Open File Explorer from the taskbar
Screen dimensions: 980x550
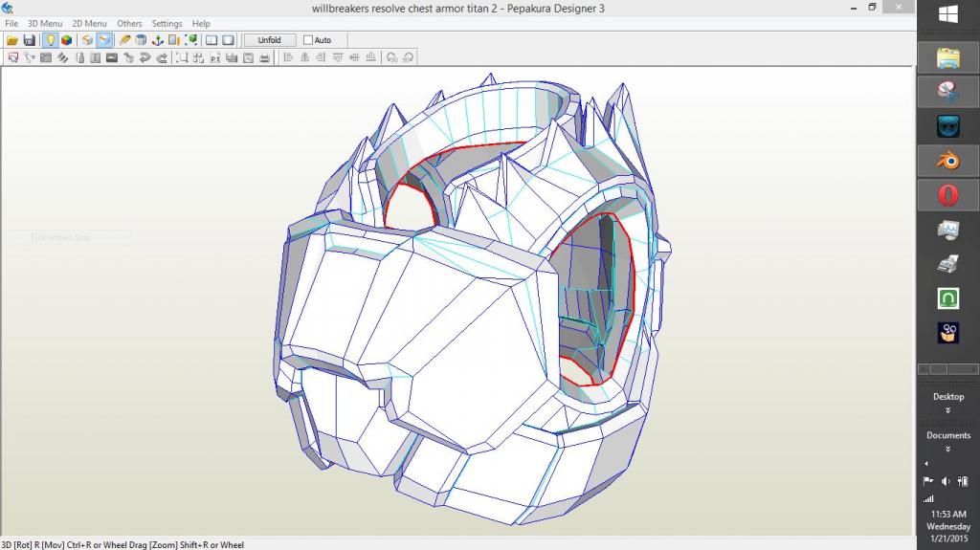click(x=948, y=58)
